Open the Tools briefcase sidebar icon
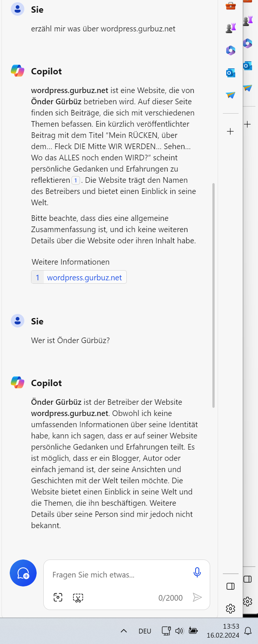 click(231, 6)
